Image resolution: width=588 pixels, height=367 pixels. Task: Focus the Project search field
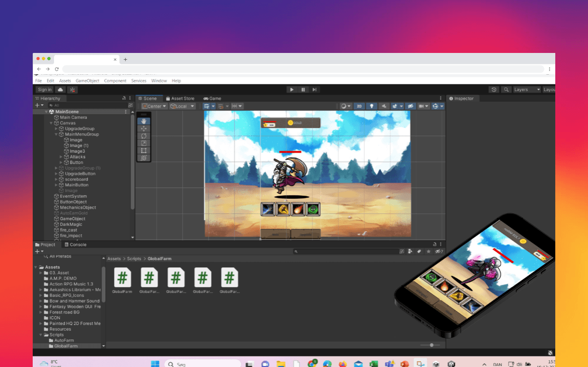click(345, 251)
